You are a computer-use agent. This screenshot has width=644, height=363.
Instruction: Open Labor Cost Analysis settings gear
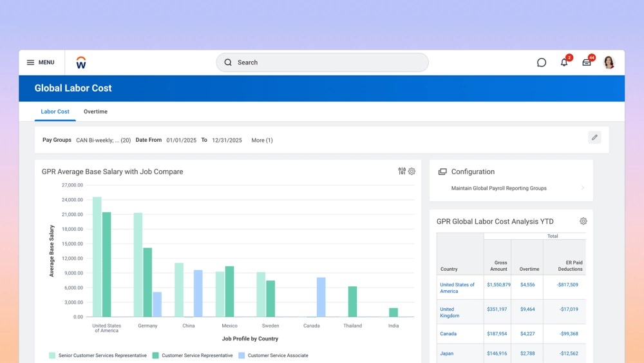(x=583, y=221)
